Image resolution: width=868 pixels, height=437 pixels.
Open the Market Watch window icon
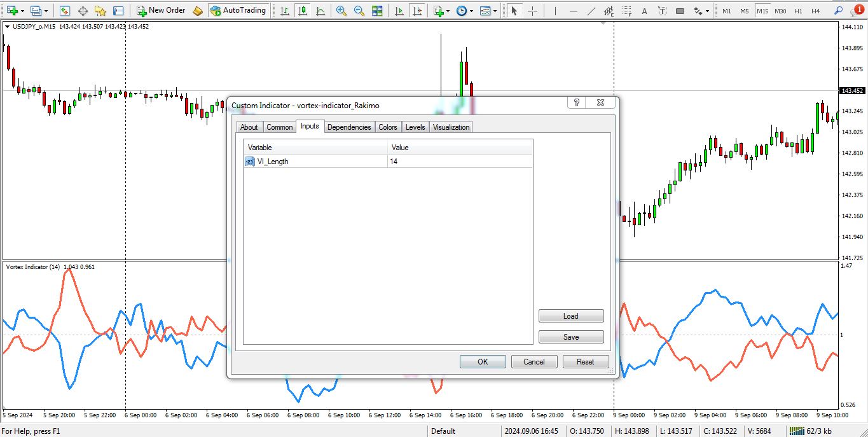tap(64, 11)
